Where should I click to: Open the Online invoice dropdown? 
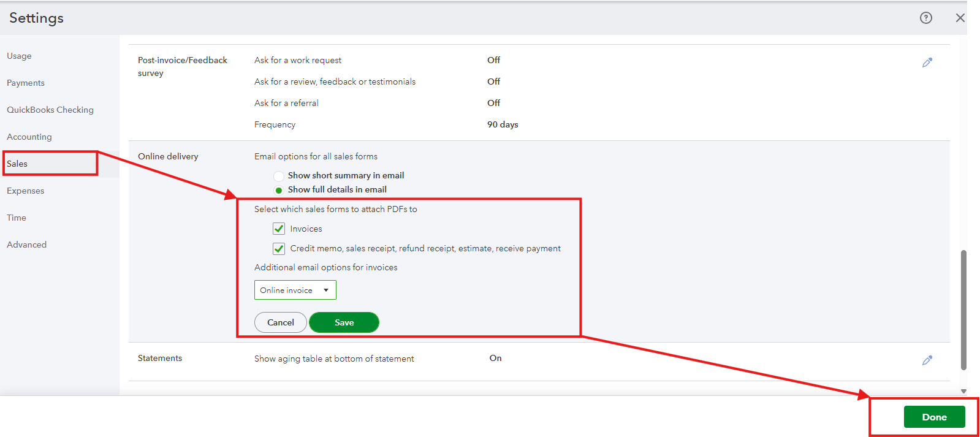(295, 290)
